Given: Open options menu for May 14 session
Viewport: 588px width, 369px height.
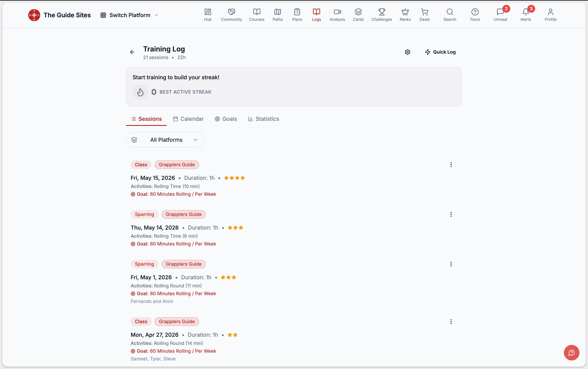Looking at the screenshot, I should click(451, 214).
